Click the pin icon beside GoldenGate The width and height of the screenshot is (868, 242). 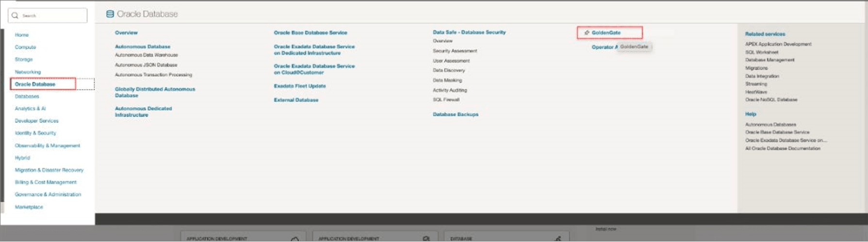[587, 32]
